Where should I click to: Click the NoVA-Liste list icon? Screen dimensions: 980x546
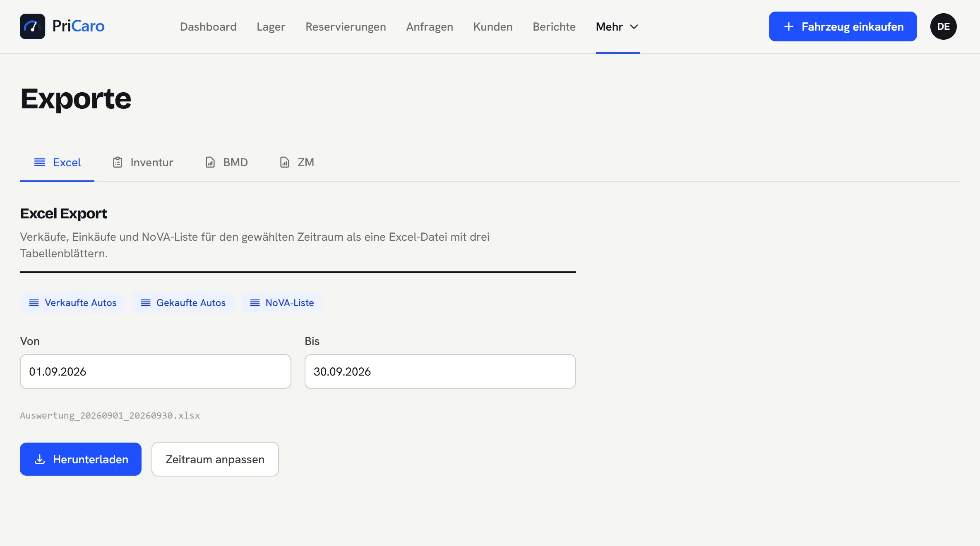pos(255,303)
